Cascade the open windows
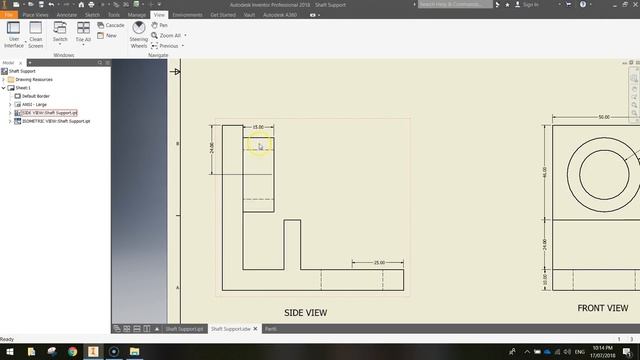The height and width of the screenshot is (360, 640). [x=111, y=25]
